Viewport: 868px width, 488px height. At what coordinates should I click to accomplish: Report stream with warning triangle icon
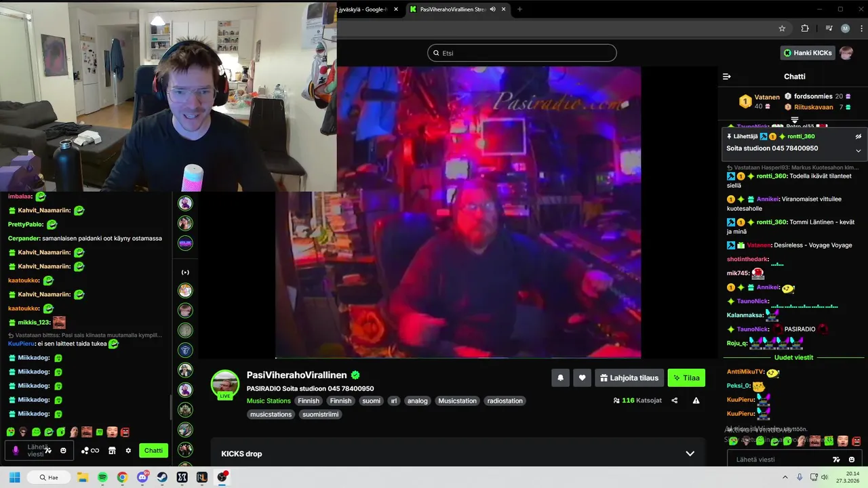pyautogui.click(x=696, y=401)
